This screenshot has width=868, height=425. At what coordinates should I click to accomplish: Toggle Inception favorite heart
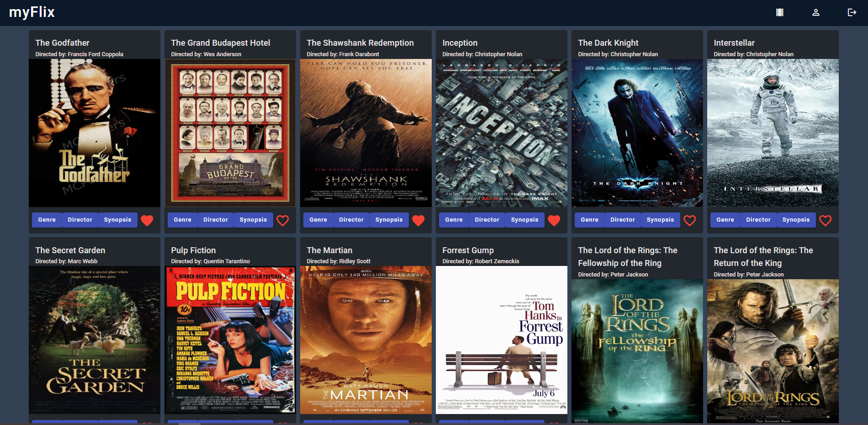click(x=554, y=220)
